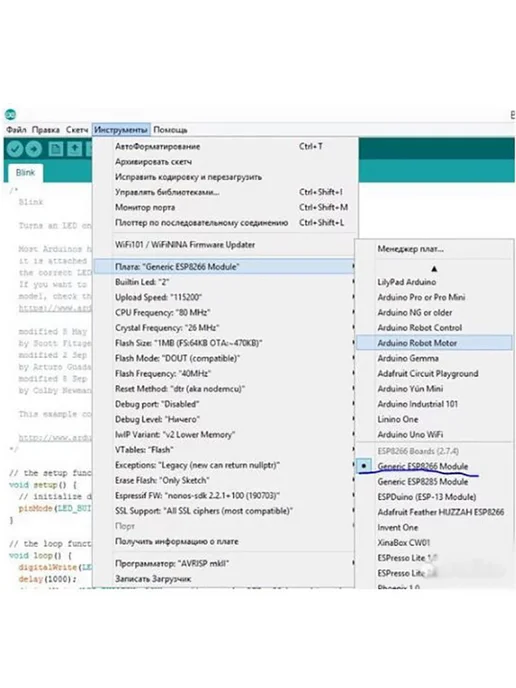Expand SSL Support: All SSL ciphers

coord(225,511)
